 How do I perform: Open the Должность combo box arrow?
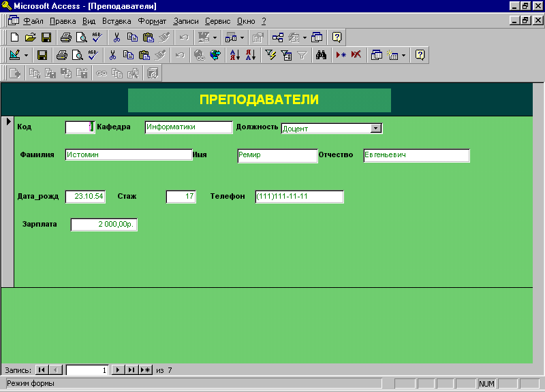pyautogui.click(x=375, y=129)
